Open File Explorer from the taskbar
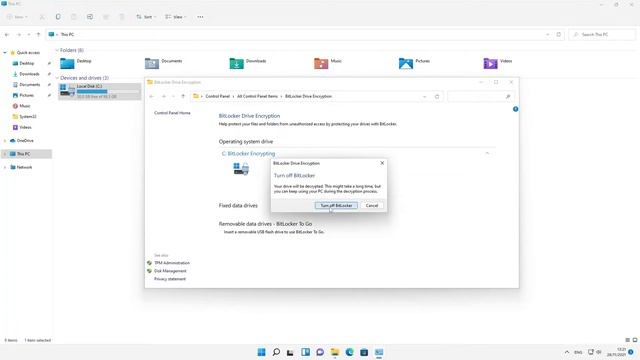The image size is (640, 360). (335, 352)
